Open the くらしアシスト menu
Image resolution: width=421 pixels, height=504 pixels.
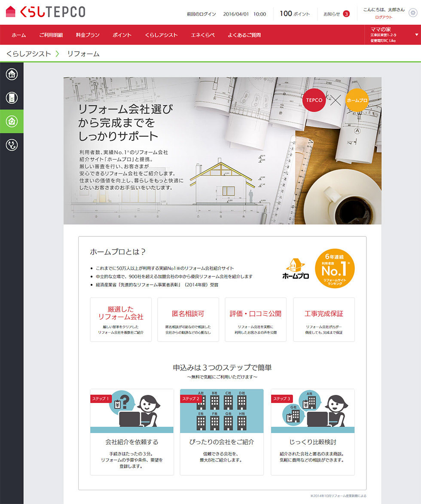(162, 35)
